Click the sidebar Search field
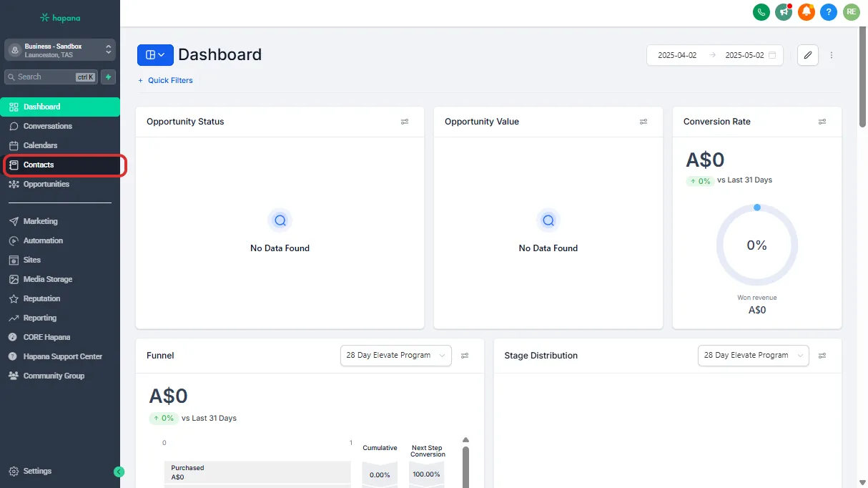 [x=44, y=77]
